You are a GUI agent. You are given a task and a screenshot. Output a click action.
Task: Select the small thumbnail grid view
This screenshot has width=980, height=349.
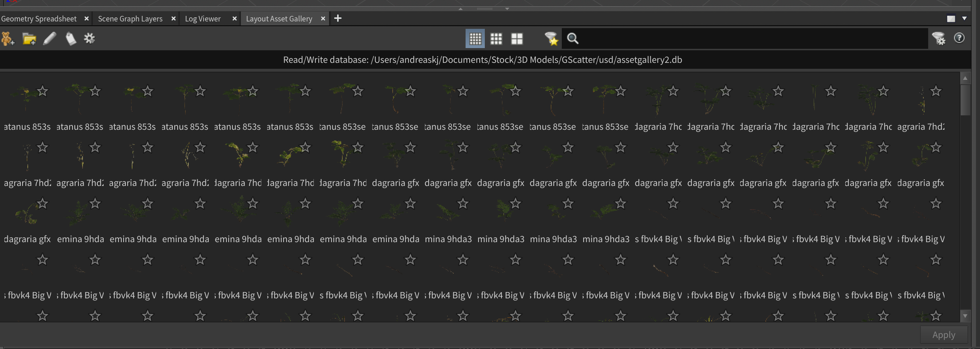pyautogui.click(x=475, y=39)
